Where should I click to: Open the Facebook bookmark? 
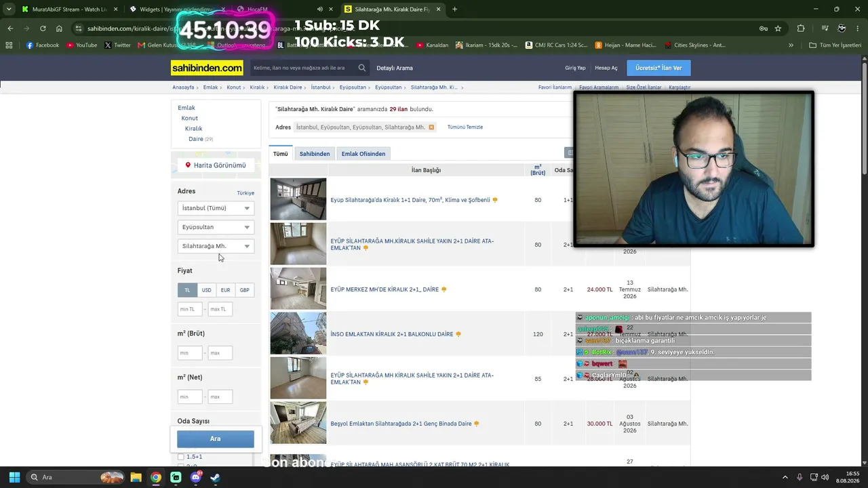pyautogui.click(x=43, y=45)
